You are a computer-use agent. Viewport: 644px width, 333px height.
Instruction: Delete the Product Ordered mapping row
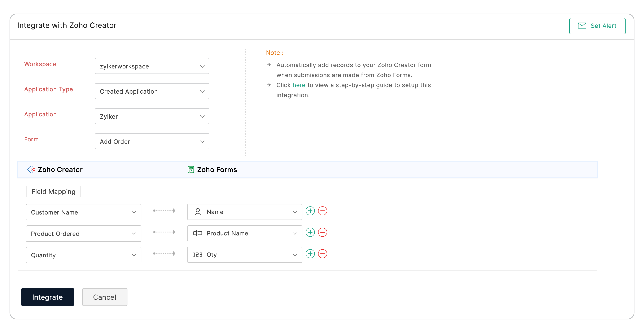click(x=322, y=232)
